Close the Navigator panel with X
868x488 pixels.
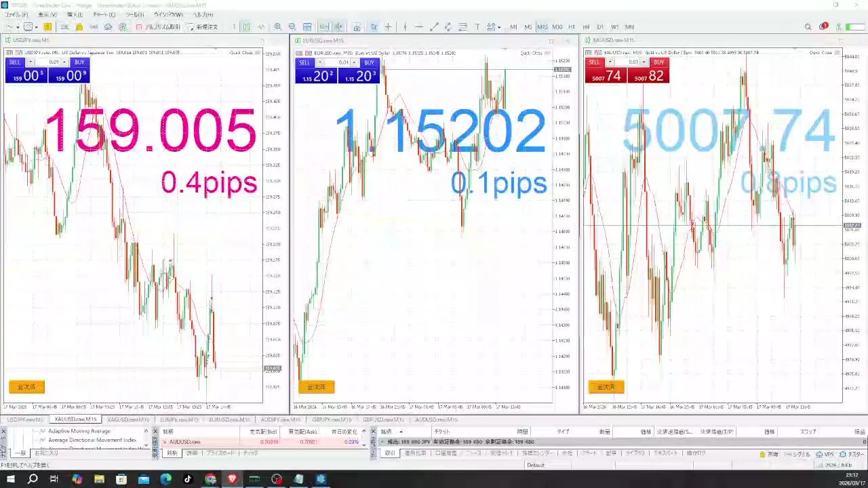(x=3, y=432)
